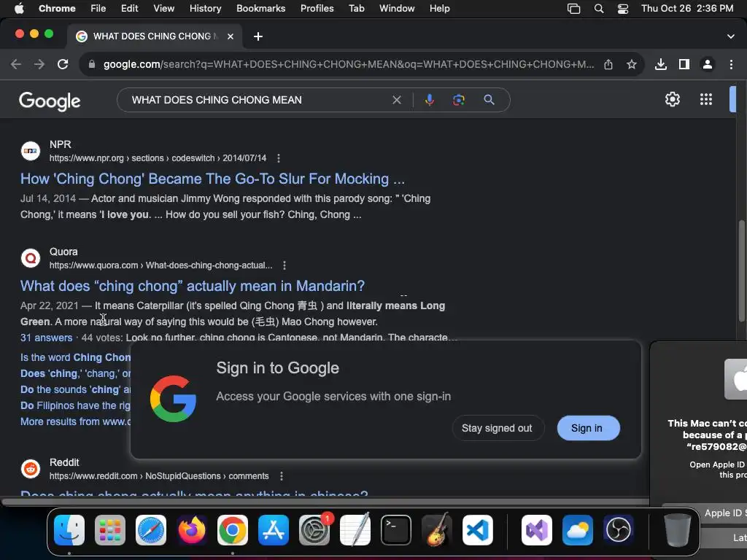Open the Edit menu
The height and width of the screenshot is (560, 747).
129,9
